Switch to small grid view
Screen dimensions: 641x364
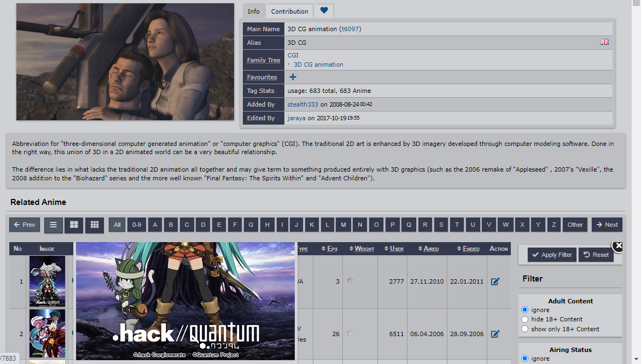coord(95,225)
